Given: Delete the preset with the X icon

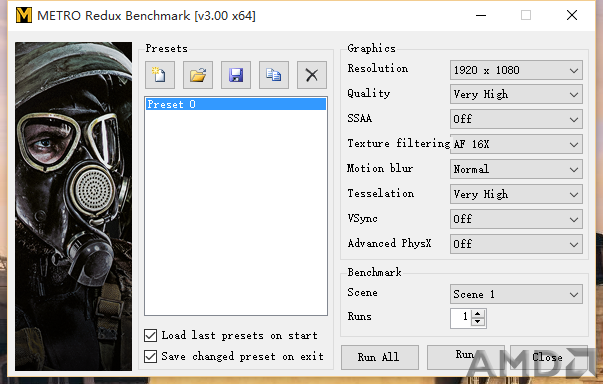Looking at the screenshot, I should pos(312,75).
